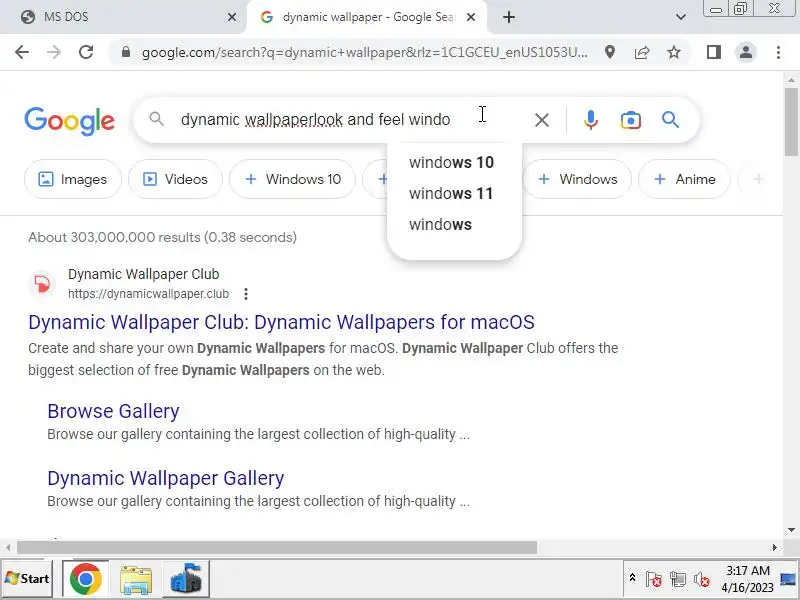800x600 pixels.
Task: Open result options three-dot menu
Action: (246, 294)
